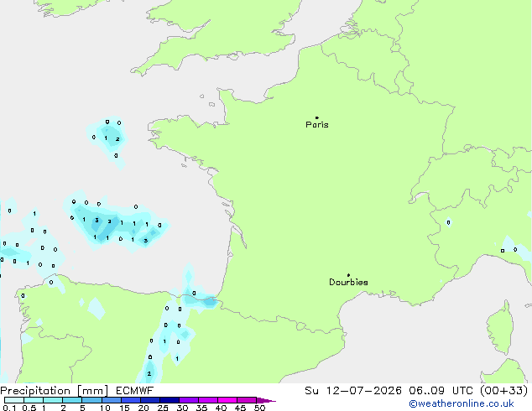Screen dimensions: 532x411
Task: Click the '10' legend scale label
Action: coord(105,408)
